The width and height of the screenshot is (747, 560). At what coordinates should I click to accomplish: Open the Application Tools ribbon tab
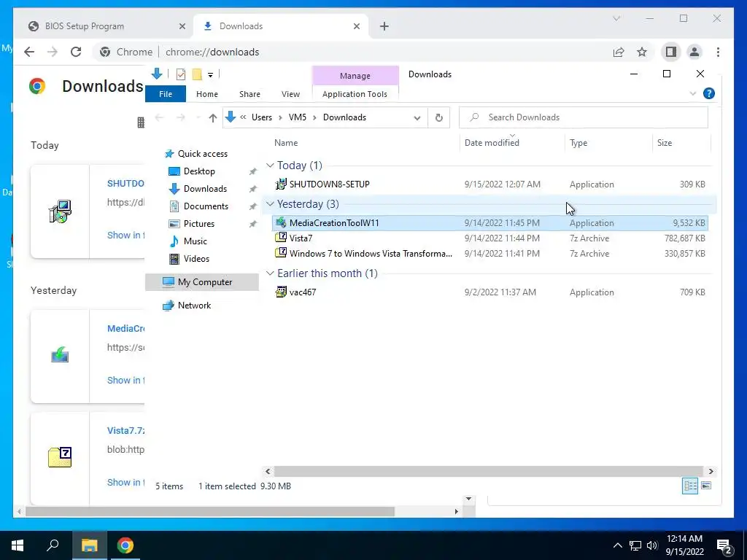pyautogui.click(x=355, y=94)
